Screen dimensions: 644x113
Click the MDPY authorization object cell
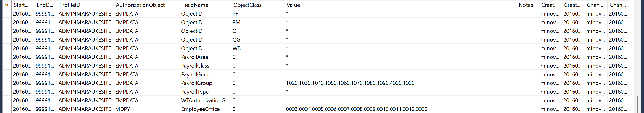pyautogui.click(x=122, y=109)
